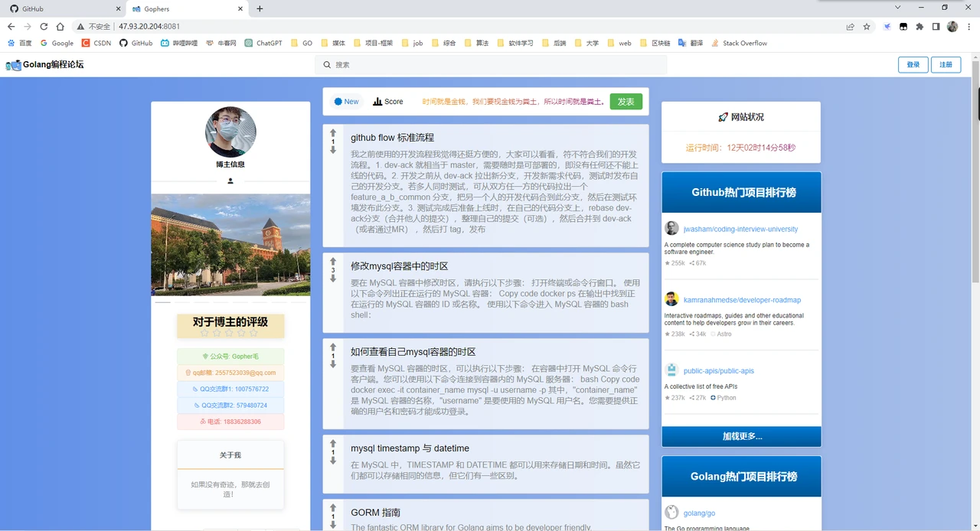The image size is (980, 531).
Task: Click the green 发表 button
Action: click(x=626, y=102)
